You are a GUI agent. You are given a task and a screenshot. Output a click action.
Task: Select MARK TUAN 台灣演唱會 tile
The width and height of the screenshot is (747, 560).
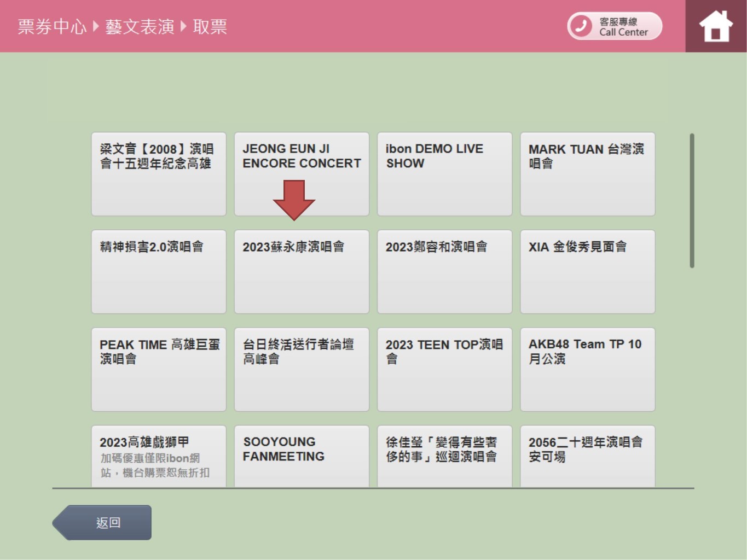588,174
